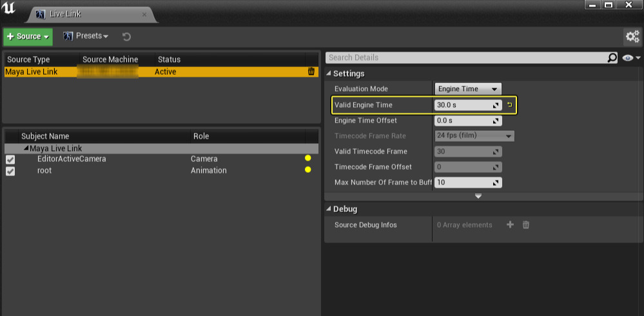Click the yellow status dot for root

coord(307,170)
